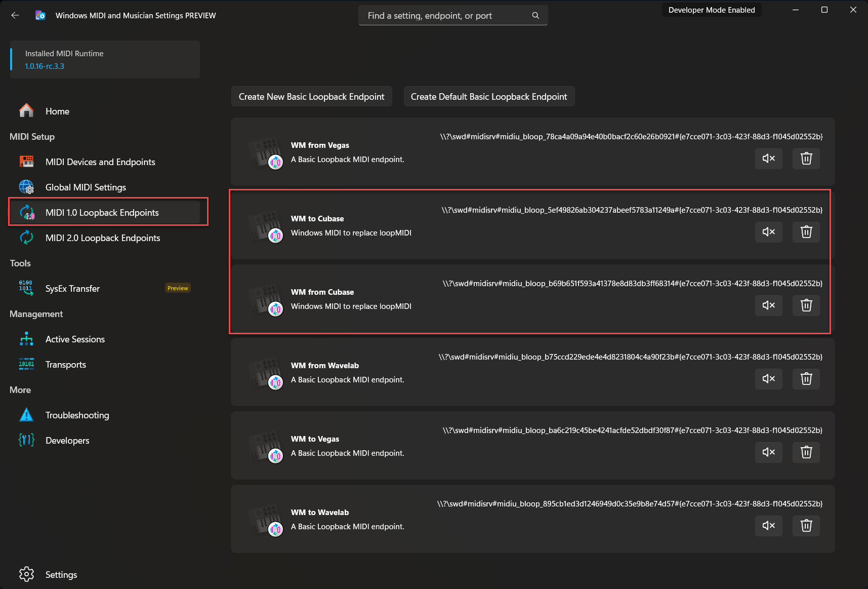This screenshot has height=589, width=868.
Task: Delete the WM from Vegas endpoint
Action: tap(806, 159)
